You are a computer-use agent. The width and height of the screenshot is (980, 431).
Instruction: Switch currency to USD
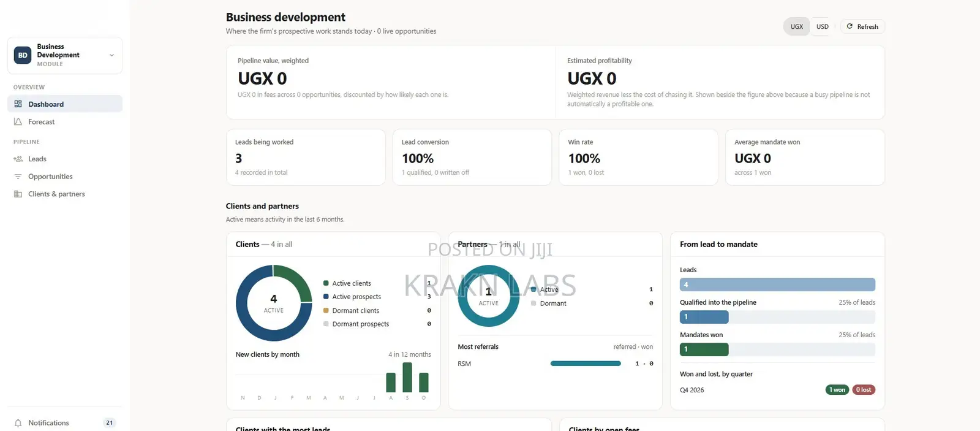coord(823,26)
